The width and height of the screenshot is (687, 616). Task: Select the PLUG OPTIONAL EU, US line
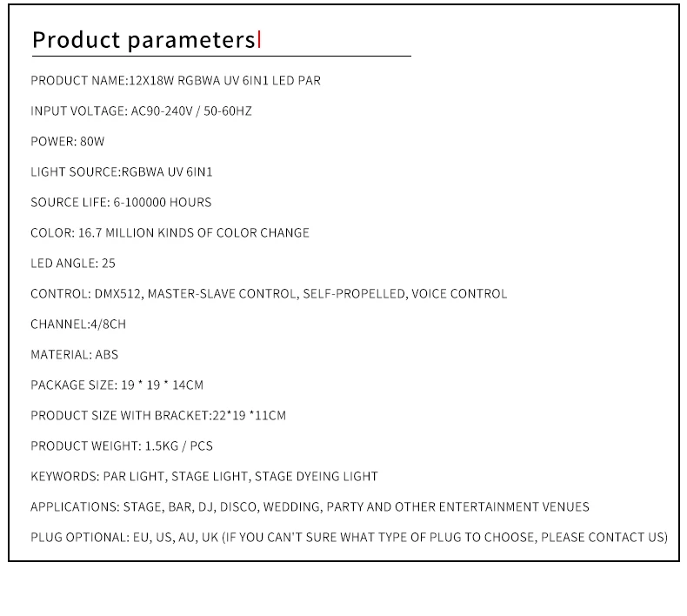pyautogui.click(x=350, y=538)
